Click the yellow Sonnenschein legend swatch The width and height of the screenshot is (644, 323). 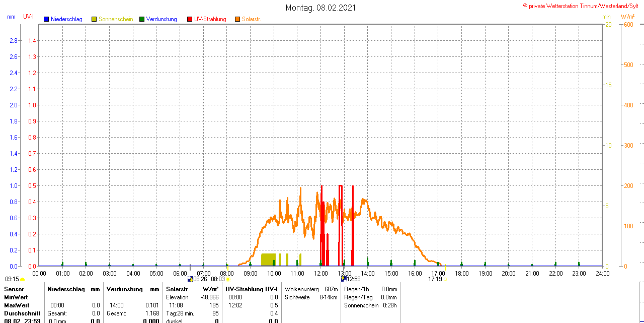94,19
